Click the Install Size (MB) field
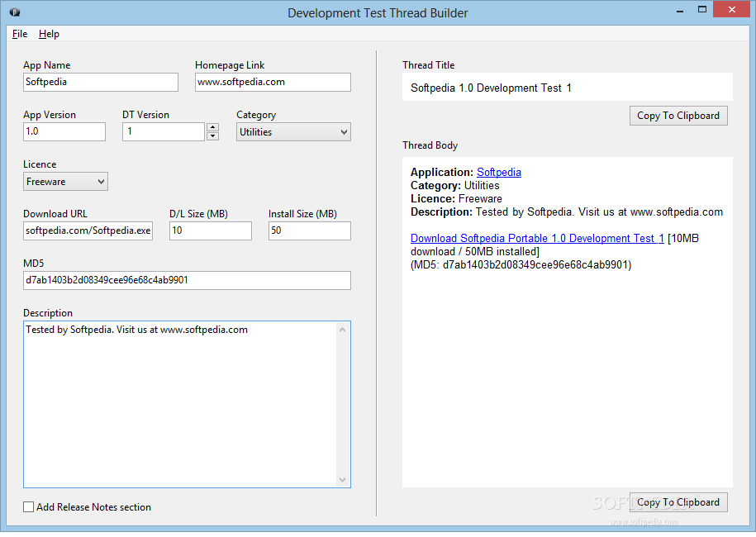Image resolution: width=756 pixels, height=537 pixels. coord(310,230)
